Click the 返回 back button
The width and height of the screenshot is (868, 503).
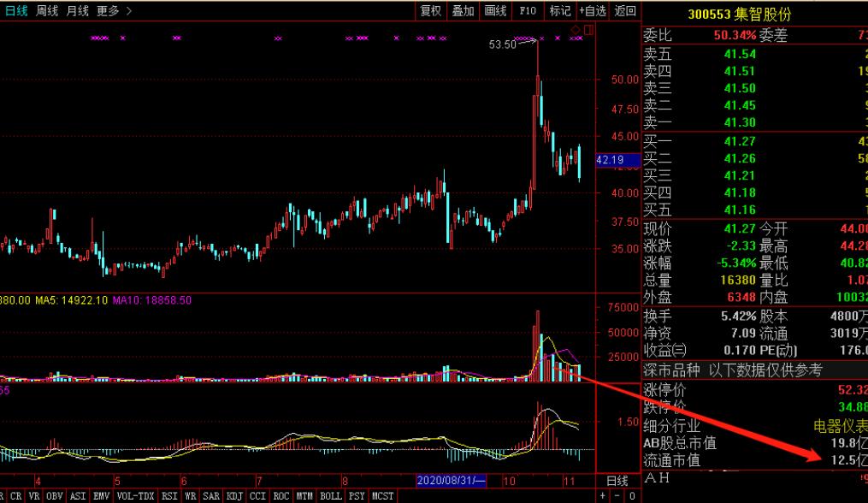(x=625, y=10)
